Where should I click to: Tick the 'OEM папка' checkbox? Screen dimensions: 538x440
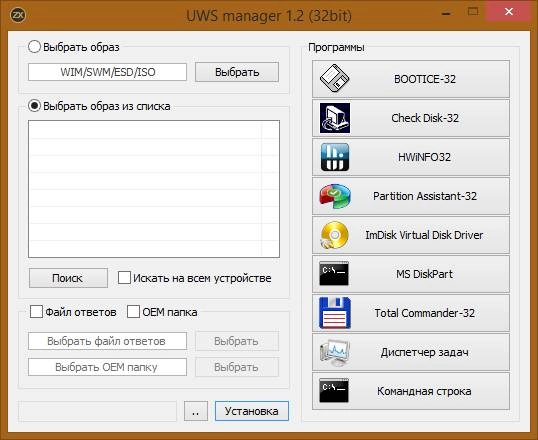tap(133, 312)
